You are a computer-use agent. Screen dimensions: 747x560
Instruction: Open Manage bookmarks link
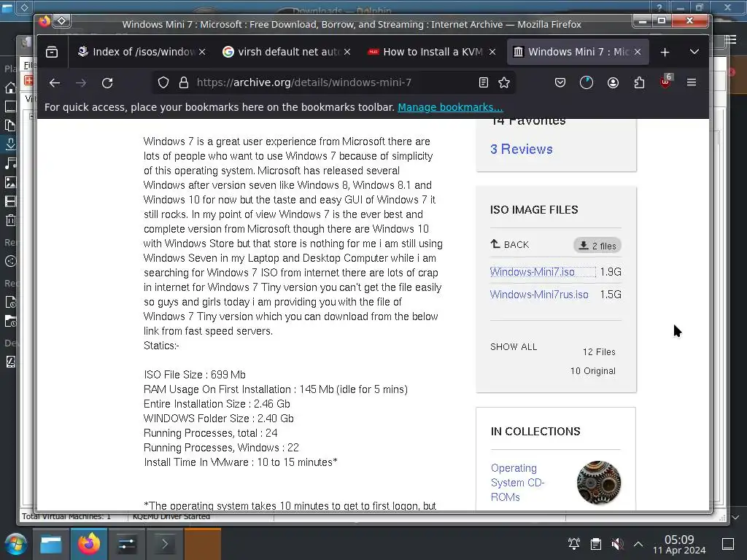click(x=450, y=107)
